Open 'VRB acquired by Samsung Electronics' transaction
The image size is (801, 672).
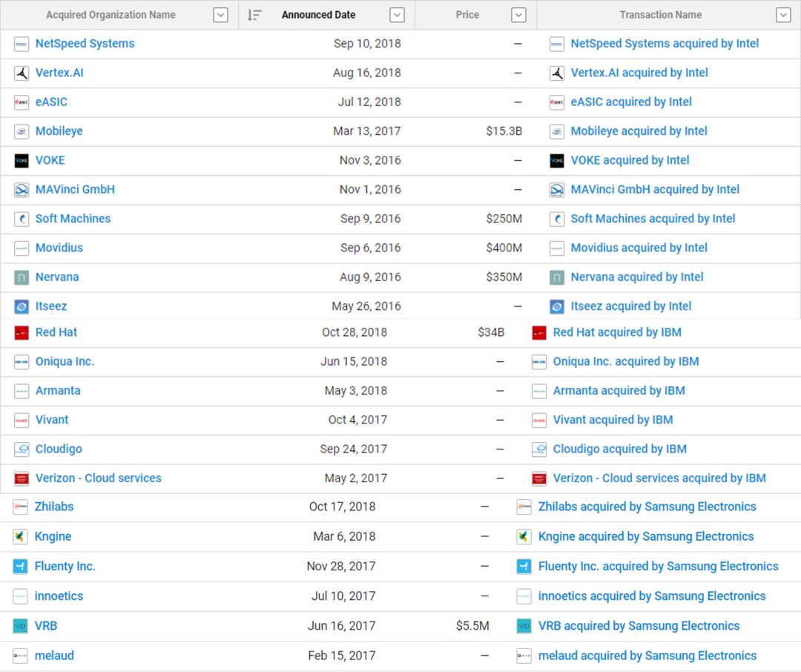639,626
